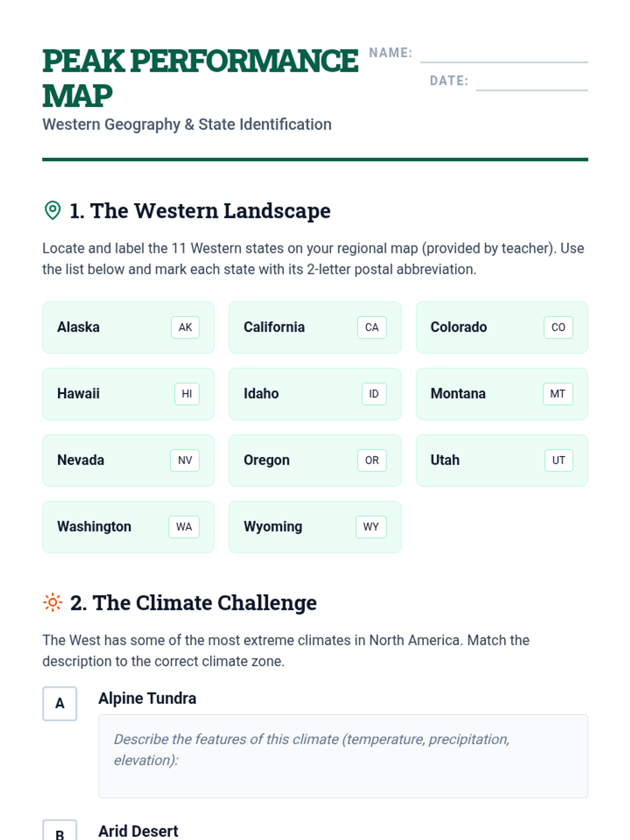
Task: Click the CA abbreviation badge
Action: pyautogui.click(x=372, y=328)
